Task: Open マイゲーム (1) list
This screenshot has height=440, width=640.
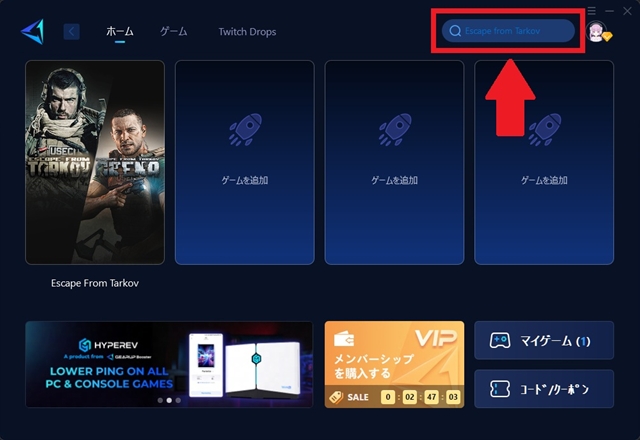Action: [x=544, y=340]
